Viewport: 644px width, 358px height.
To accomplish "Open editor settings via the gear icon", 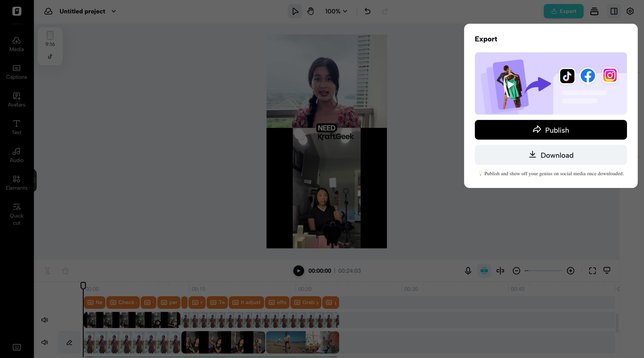I will 630,11.
